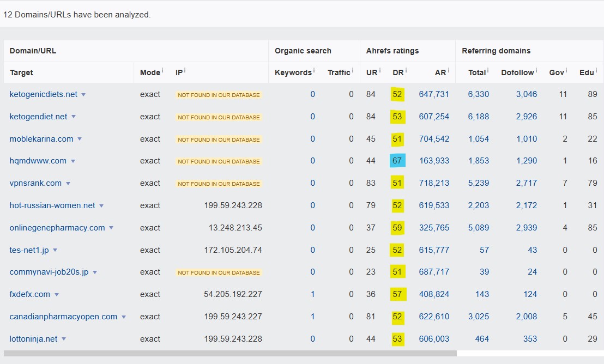
Task: Open the 647,731 AR value for ketogenicdiets.net
Action: (434, 94)
